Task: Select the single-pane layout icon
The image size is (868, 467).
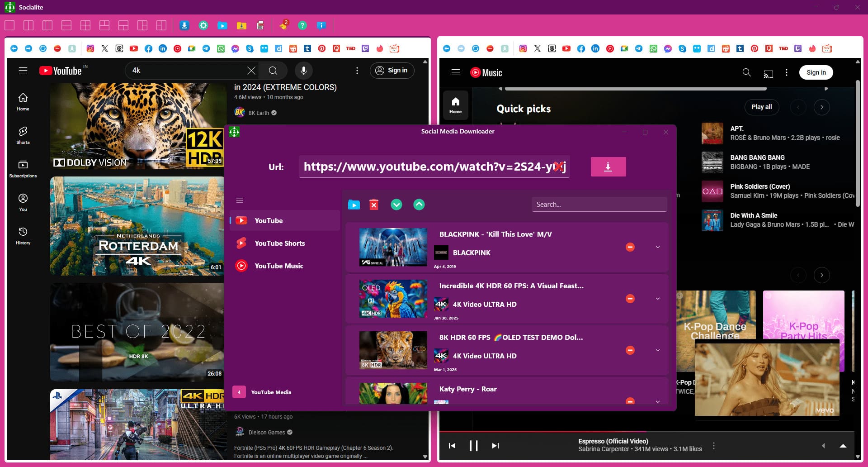Action: (9, 25)
